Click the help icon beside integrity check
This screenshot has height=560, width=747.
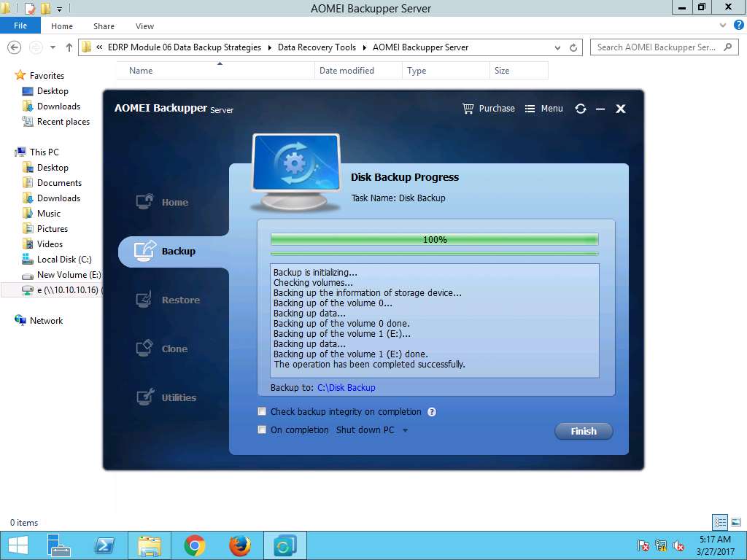(x=432, y=412)
